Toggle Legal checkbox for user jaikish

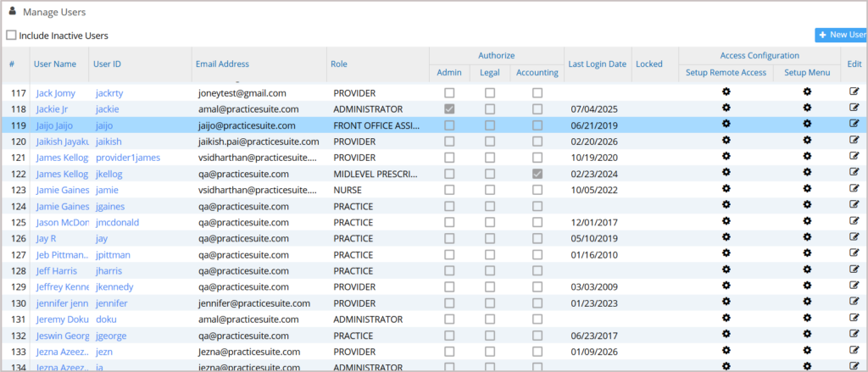coord(490,142)
